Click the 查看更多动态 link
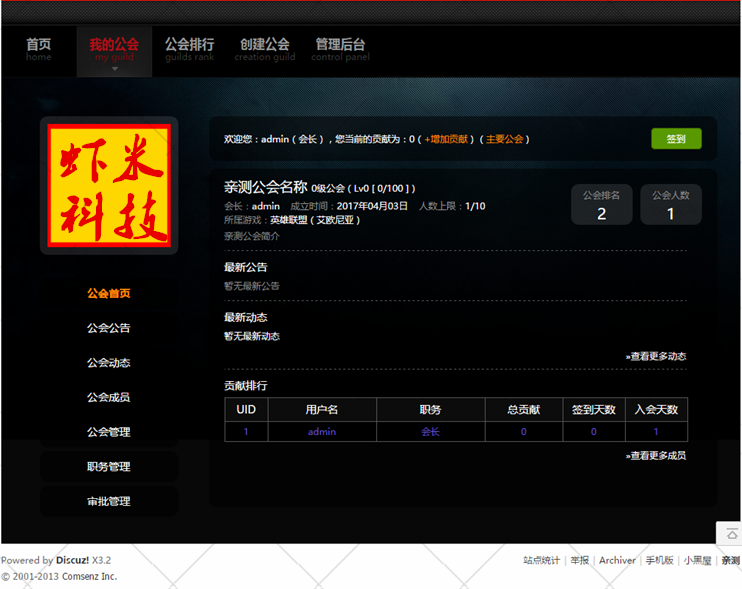 [x=656, y=356]
